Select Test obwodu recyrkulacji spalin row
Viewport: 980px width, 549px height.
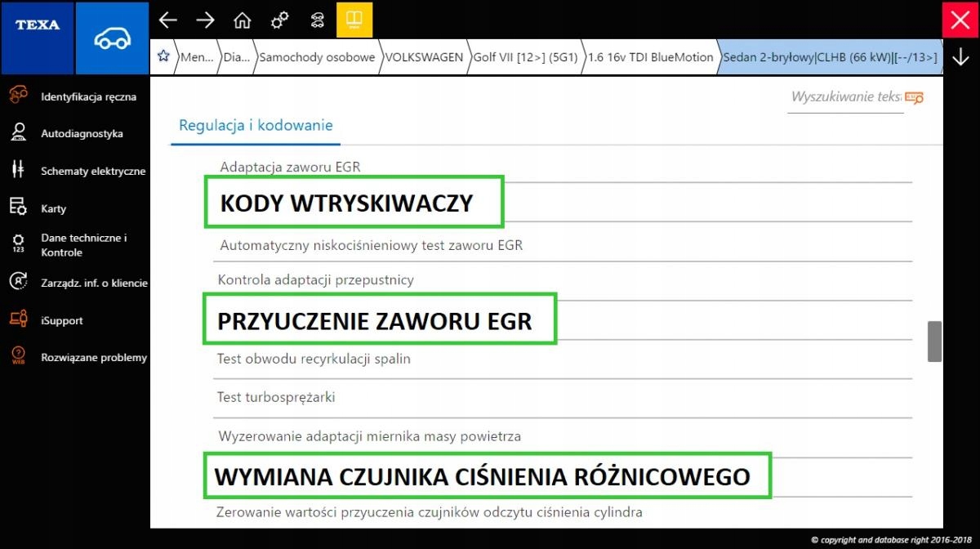tap(563, 359)
